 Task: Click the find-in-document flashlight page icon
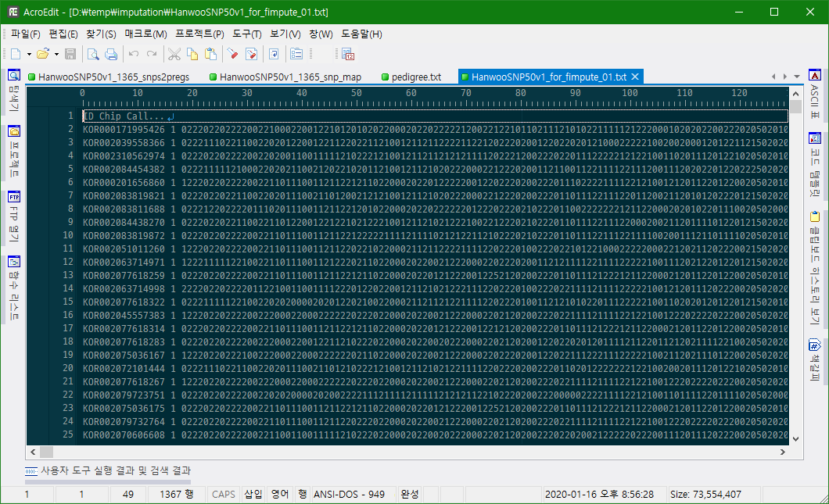click(x=252, y=54)
